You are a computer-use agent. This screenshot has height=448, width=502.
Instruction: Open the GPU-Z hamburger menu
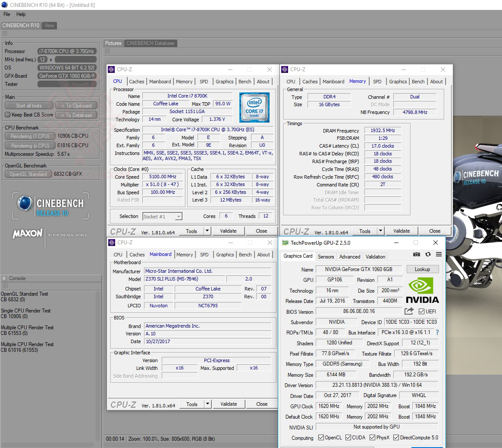[x=439, y=255]
